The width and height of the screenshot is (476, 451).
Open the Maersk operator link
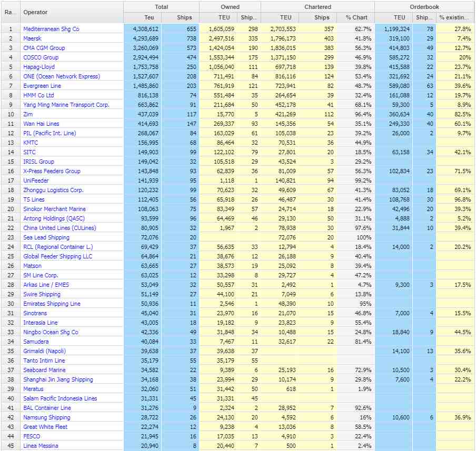pos(32,38)
